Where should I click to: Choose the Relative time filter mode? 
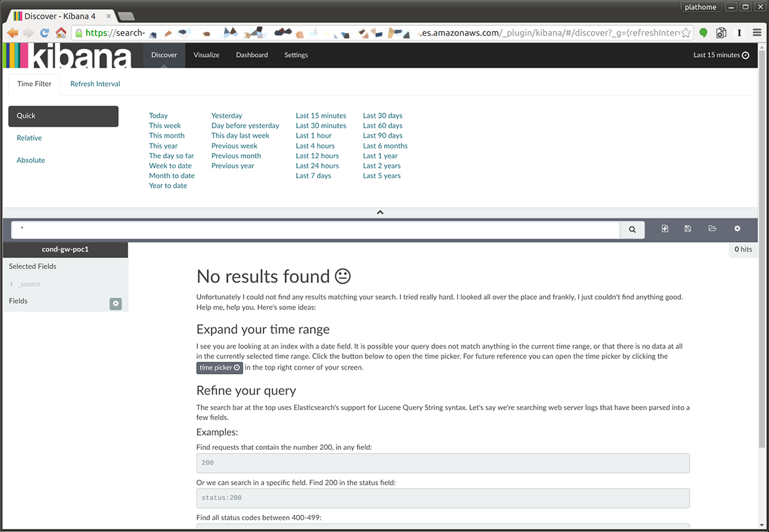pyautogui.click(x=29, y=138)
